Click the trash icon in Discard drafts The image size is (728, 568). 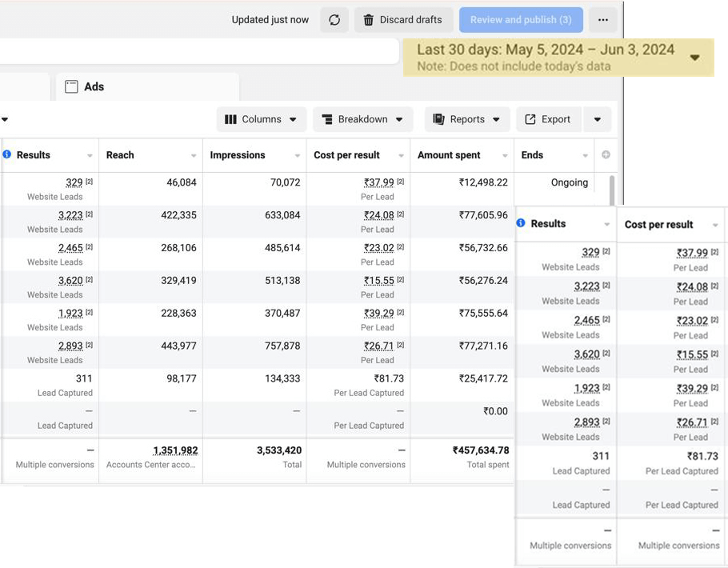coord(368,20)
